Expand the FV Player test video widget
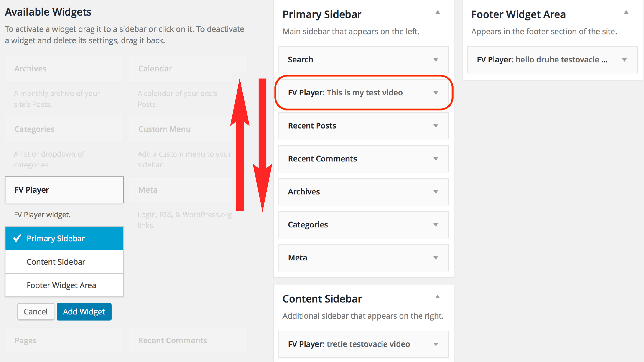This screenshot has height=362, width=644. pos(435,93)
